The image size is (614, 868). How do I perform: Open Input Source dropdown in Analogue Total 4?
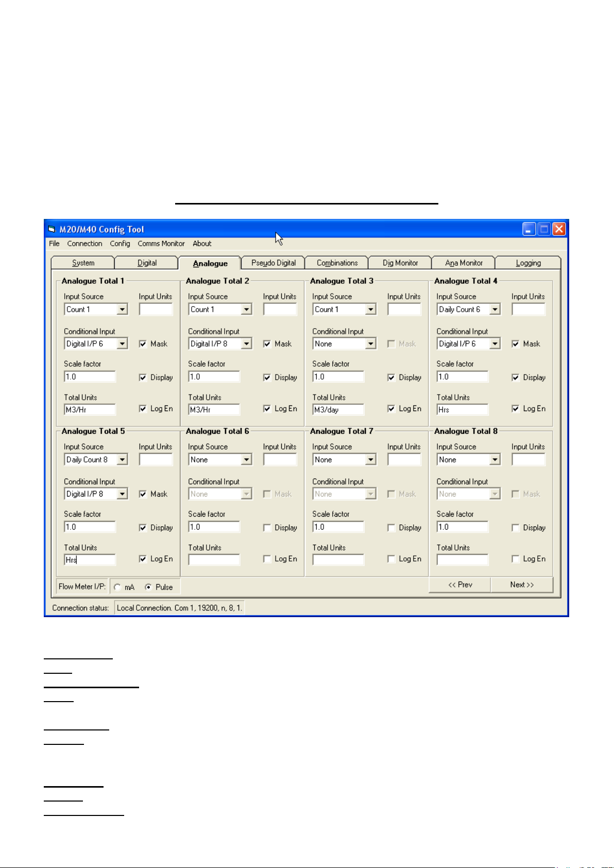tap(494, 310)
